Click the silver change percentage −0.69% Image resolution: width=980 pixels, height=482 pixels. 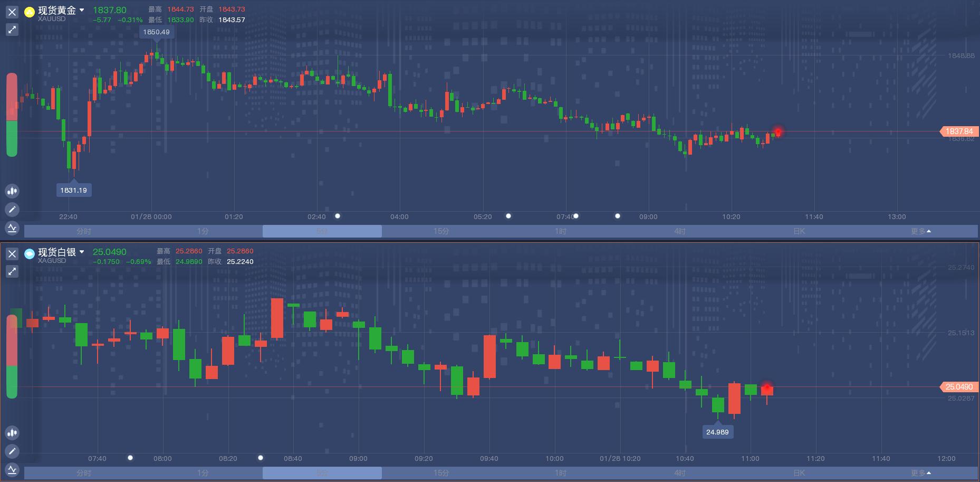(138, 262)
